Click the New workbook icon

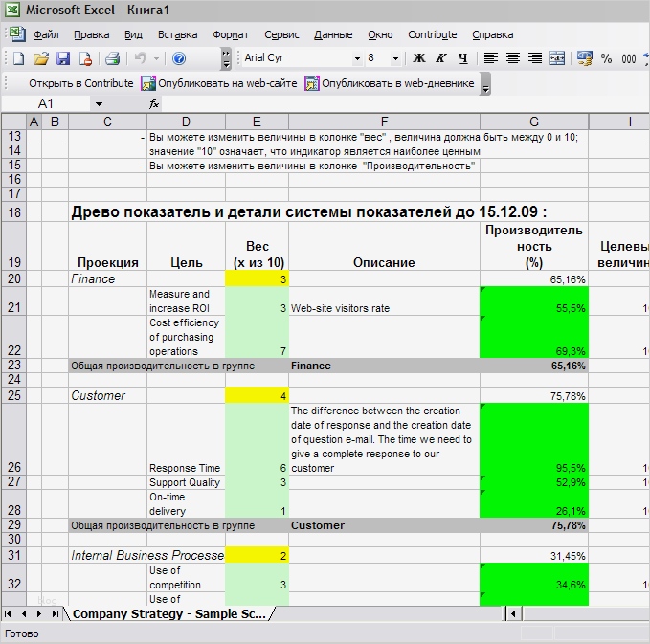click(18, 58)
